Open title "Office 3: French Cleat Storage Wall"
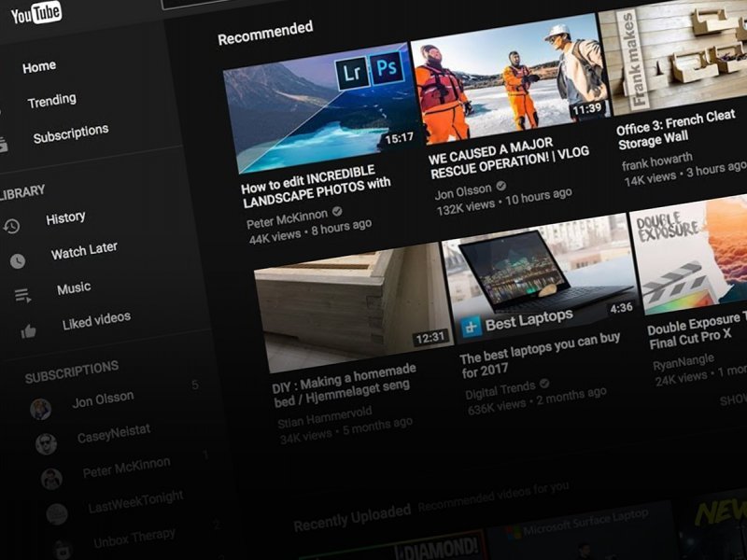This screenshot has width=747, height=560. click(x=675, y=129)
